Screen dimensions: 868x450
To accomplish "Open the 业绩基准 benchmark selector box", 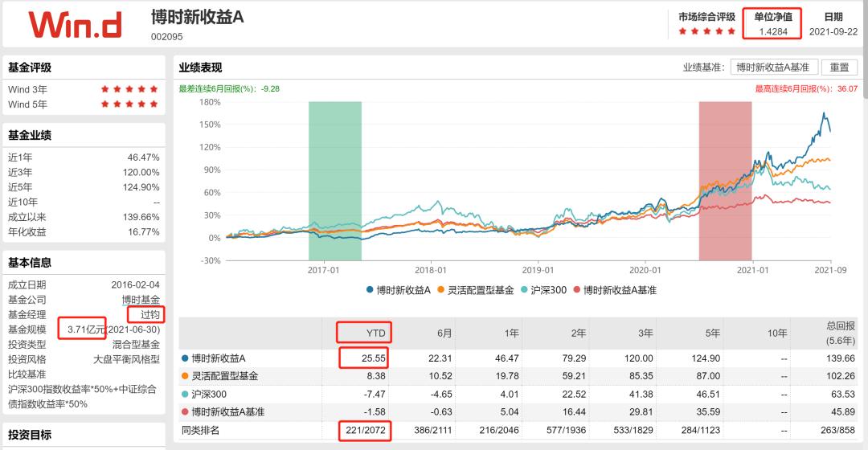I will (775, 67).
